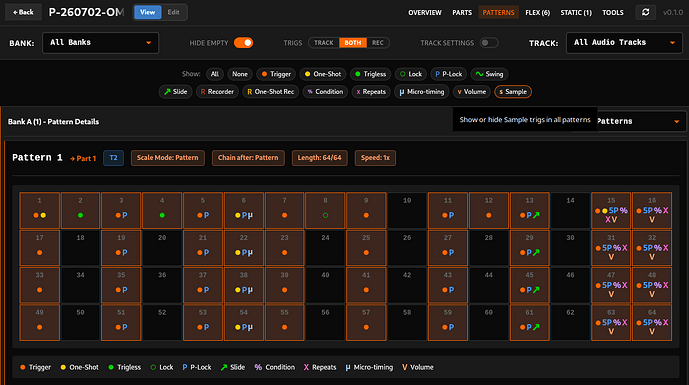Viewport: 689px width, 385px height.
Task: Switch to the Overview tab
Action: coord(424,12)
